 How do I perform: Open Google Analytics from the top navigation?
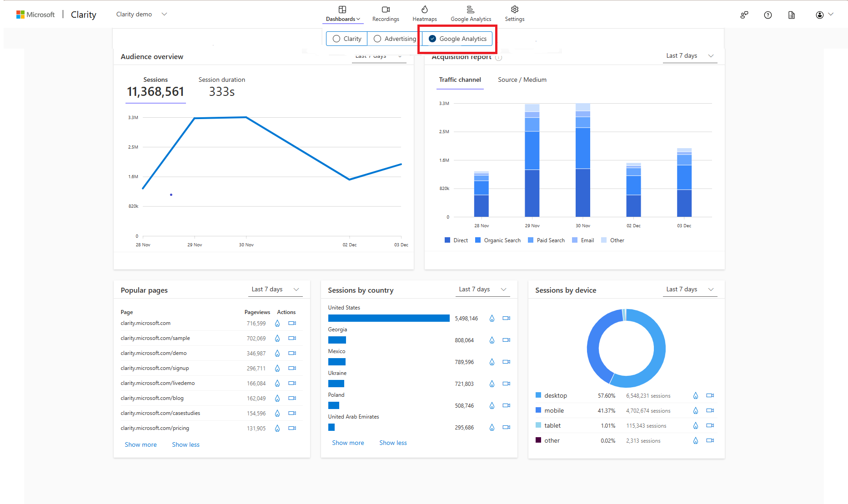[x=471, y=14]
